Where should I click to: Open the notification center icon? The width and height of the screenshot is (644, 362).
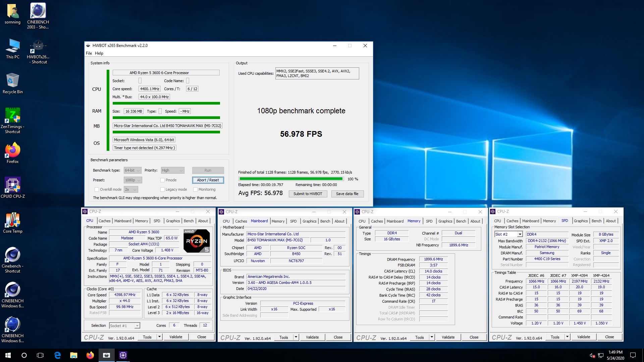pos(633,355)
